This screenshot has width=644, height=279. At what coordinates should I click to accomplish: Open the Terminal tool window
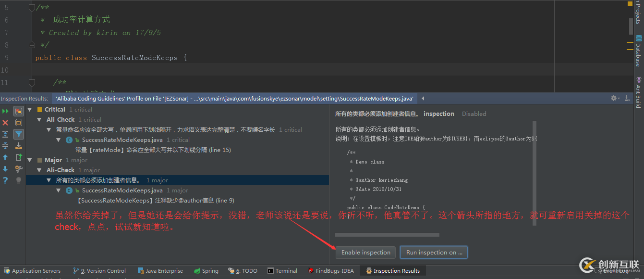282,271
